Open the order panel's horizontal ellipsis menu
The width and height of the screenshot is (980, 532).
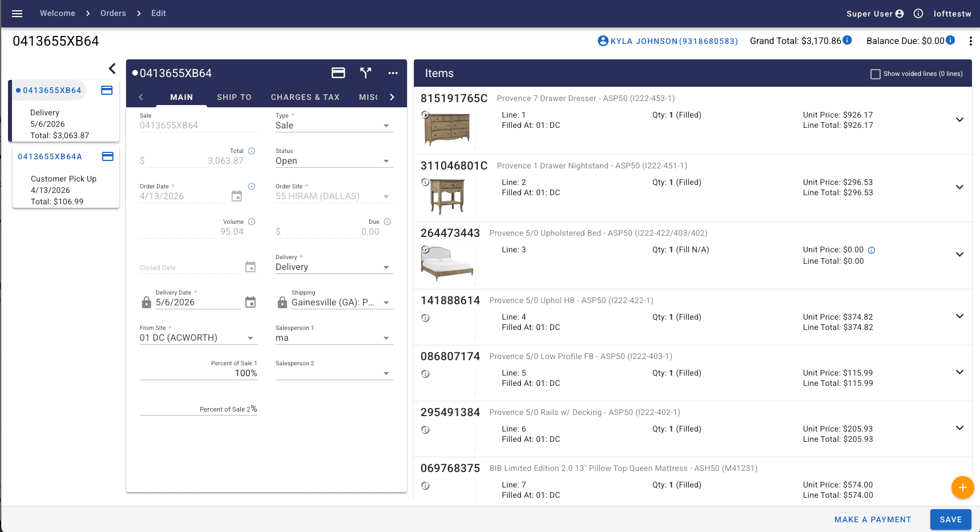tap(393, 73)
